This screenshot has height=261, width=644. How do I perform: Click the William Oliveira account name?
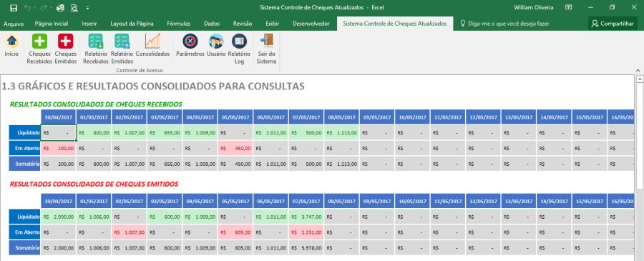point(533,7)
